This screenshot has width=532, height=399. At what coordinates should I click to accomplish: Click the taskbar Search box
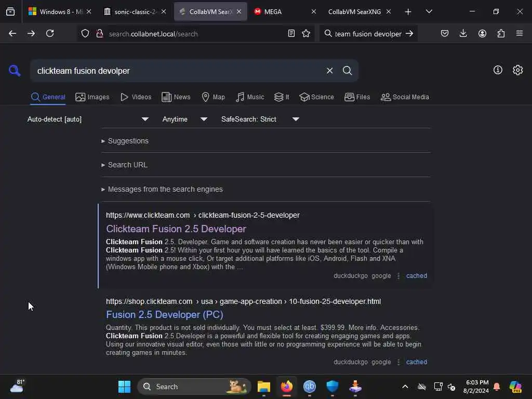point(194,387)
